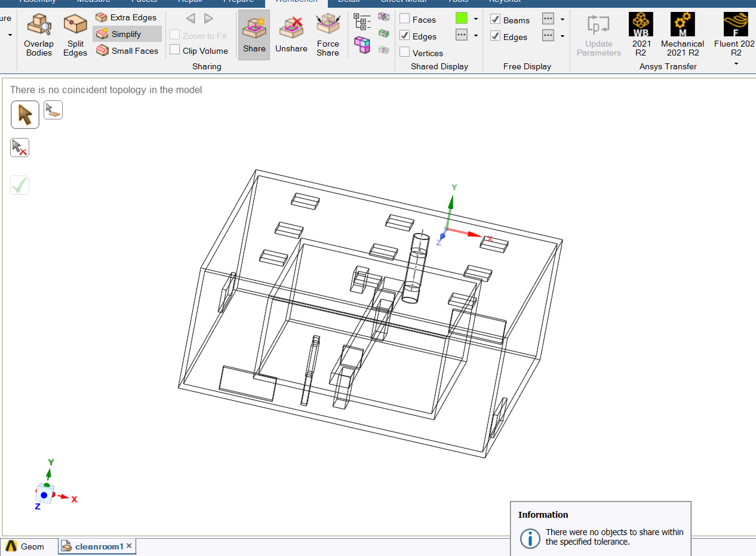Uncheck Free Display Beams checkbox

tap(496, 19)
